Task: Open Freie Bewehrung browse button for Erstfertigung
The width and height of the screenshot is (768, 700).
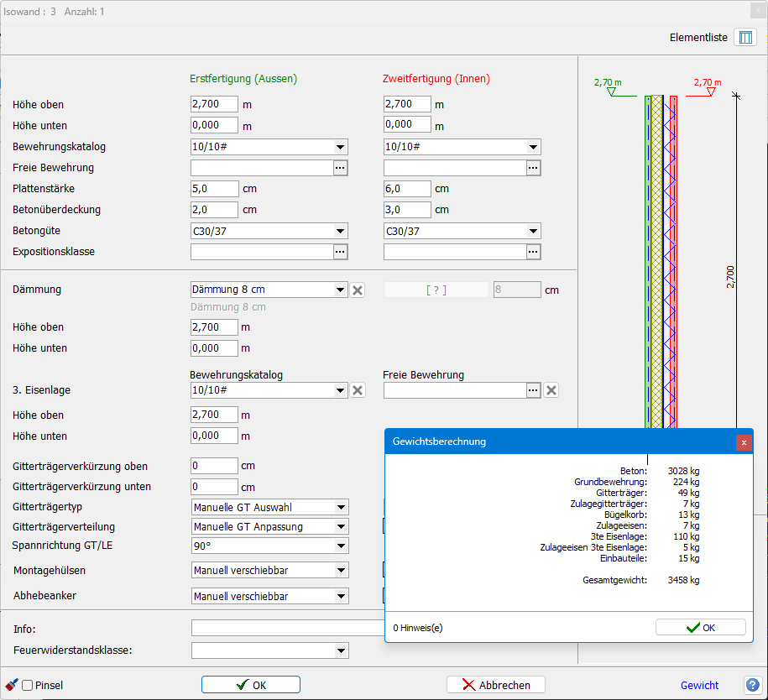Action: tap(340, 168)
